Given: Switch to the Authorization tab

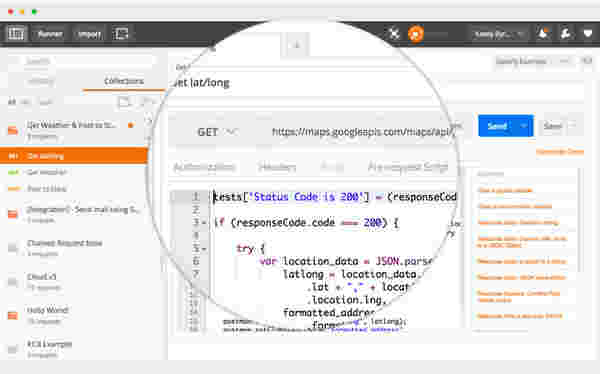Looking at the screenshot, I should [204, 167].
